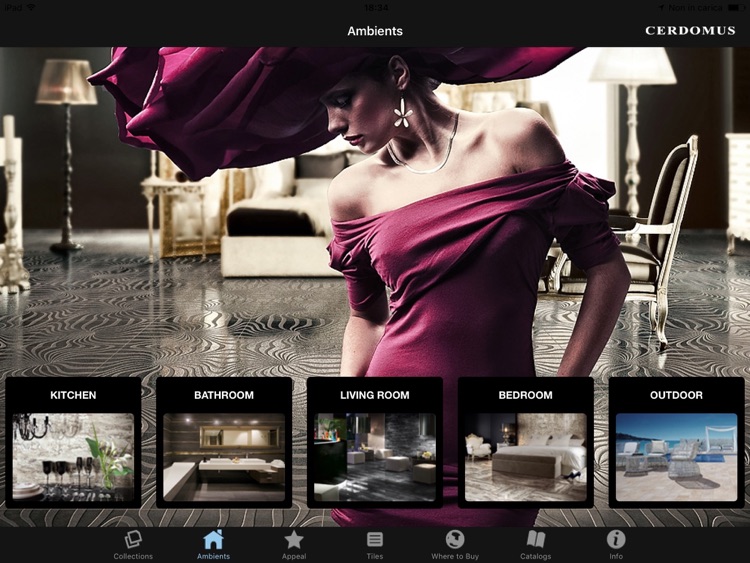The height and width of the screenshot is (563, 750).
Task: Select the Ambients house icon
Action: click(x=213, y=540)
